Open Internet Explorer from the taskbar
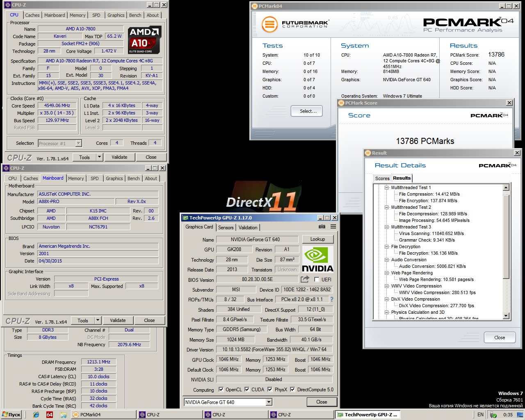This screenshot has width=525, height=420. click(x=36, y=415)
